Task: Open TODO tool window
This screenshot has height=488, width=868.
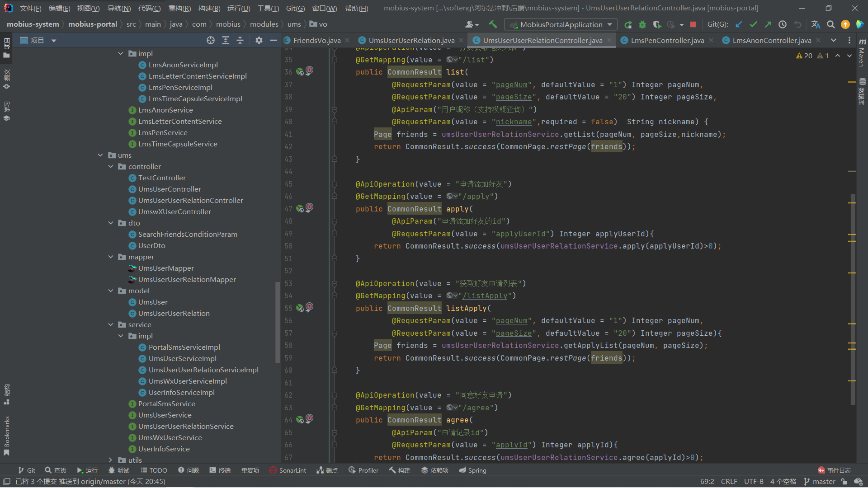Action: (x=154, y=470)
